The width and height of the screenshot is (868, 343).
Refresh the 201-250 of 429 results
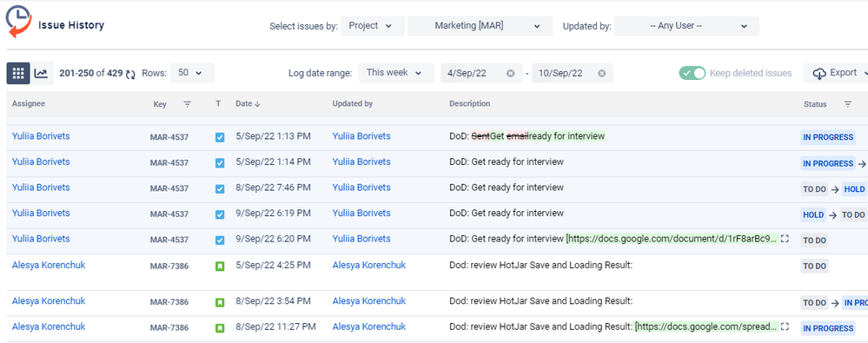coord(130,74)
